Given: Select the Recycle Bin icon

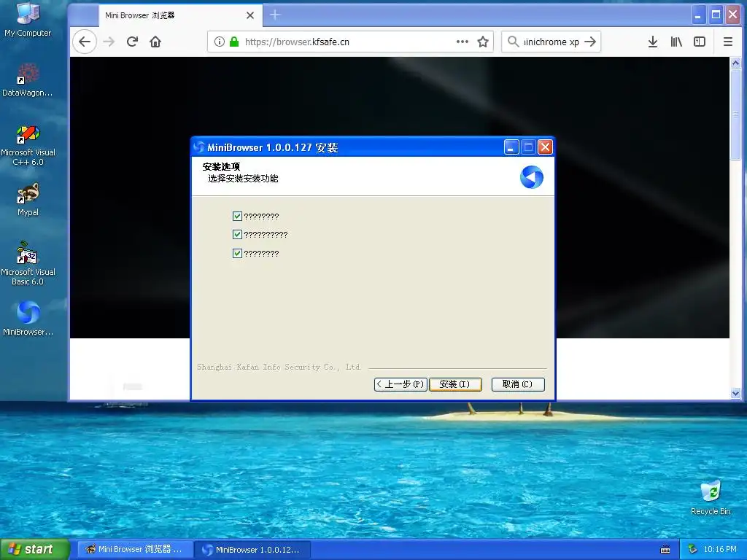Looking at the screenshot, I should pos(711,498).
